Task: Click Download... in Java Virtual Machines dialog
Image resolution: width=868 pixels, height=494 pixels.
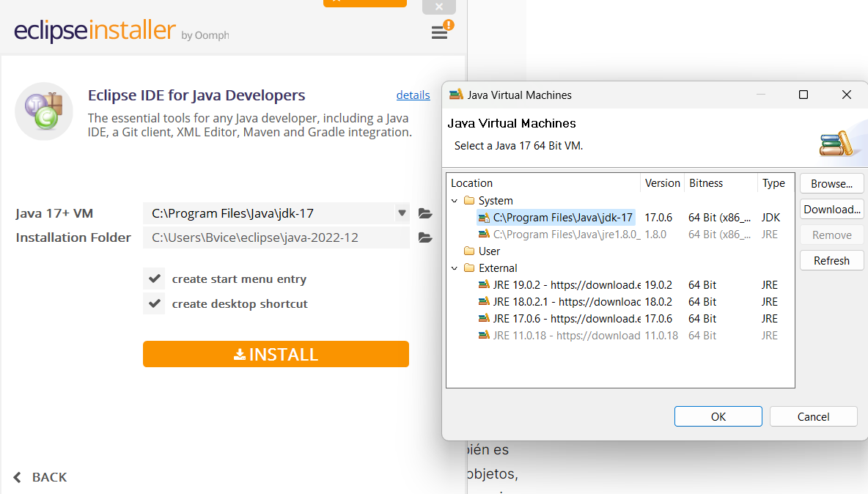Action: coord(831,209)
